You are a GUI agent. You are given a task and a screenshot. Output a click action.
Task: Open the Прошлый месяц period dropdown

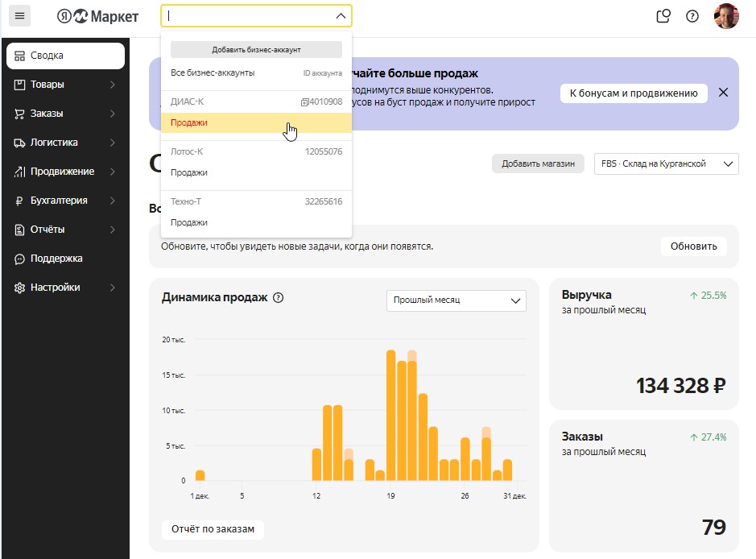coord(456,300)
